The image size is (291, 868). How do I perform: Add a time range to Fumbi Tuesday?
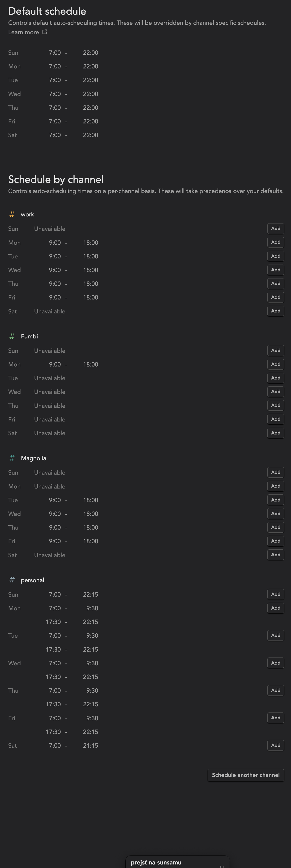pos(275,378)
